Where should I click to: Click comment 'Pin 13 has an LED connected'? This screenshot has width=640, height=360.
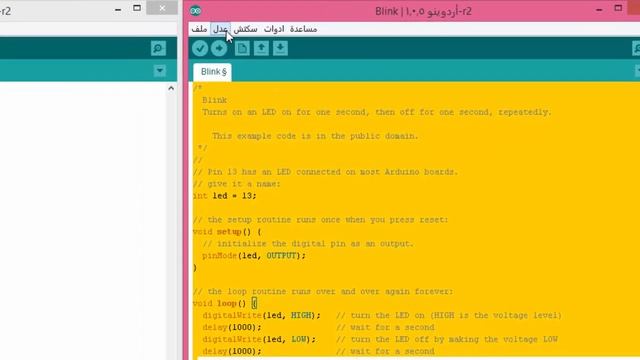point(275,172)
